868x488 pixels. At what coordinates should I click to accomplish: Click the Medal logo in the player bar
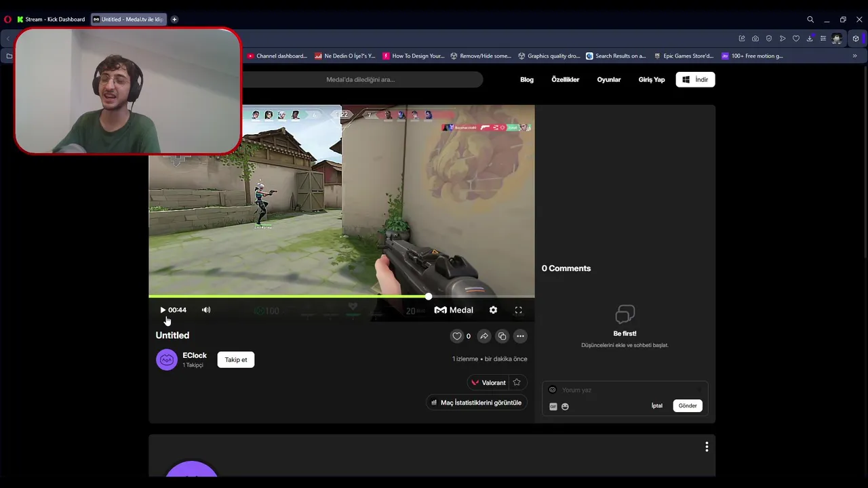(x=454, y=310)
